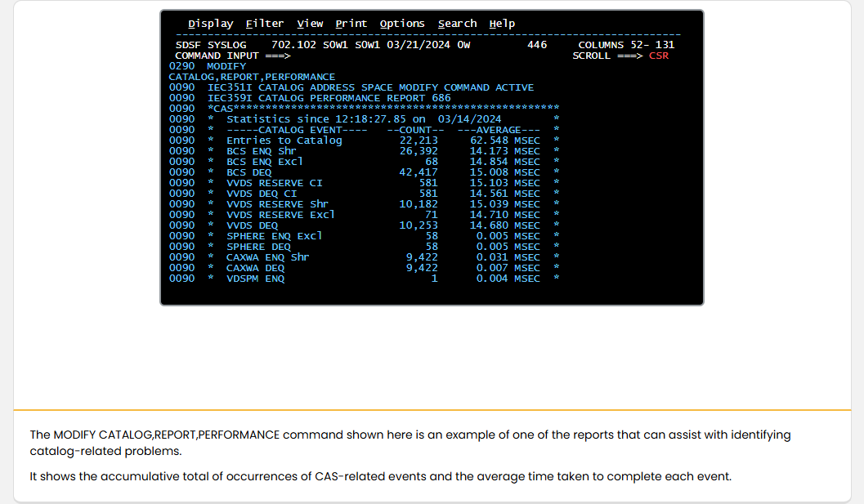The width and height of the screenshot is (864, 504).
Task: Select the SPHERE ENQ Excl row
Action: coord(364,236)
